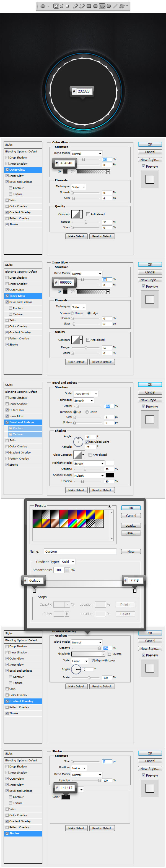
Task: Pick the Red, Green gradient preset
Action: pos(63,514)
